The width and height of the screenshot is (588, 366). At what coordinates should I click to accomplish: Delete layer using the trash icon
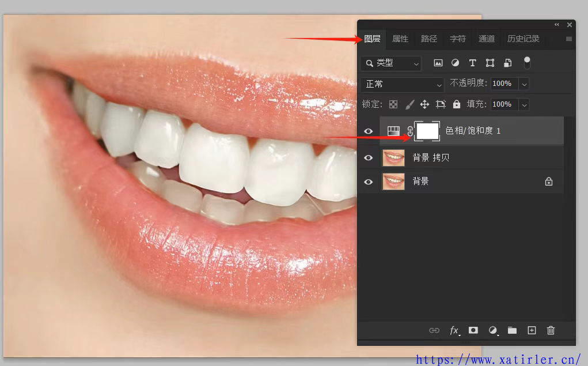[x=551, y=330]
